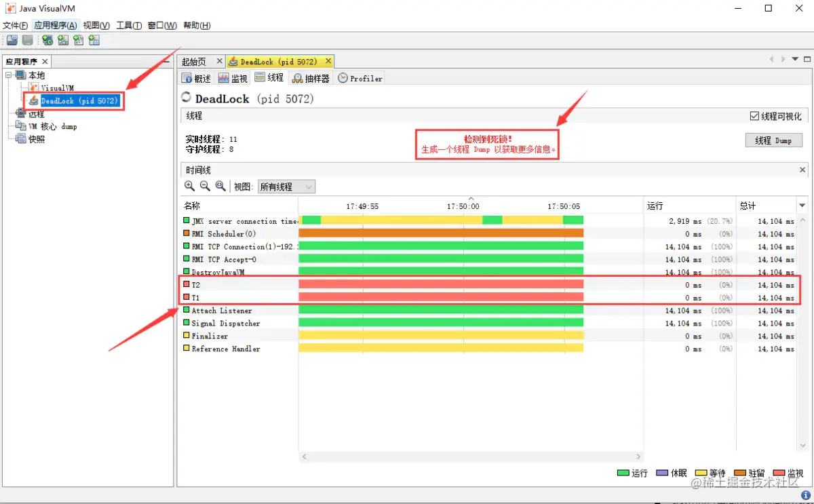Viewport: 814px width, 504px height.
Task: Open the column sort dropdown arrow next to 总计
Action: pyautogui.click(x=803, y=206)
